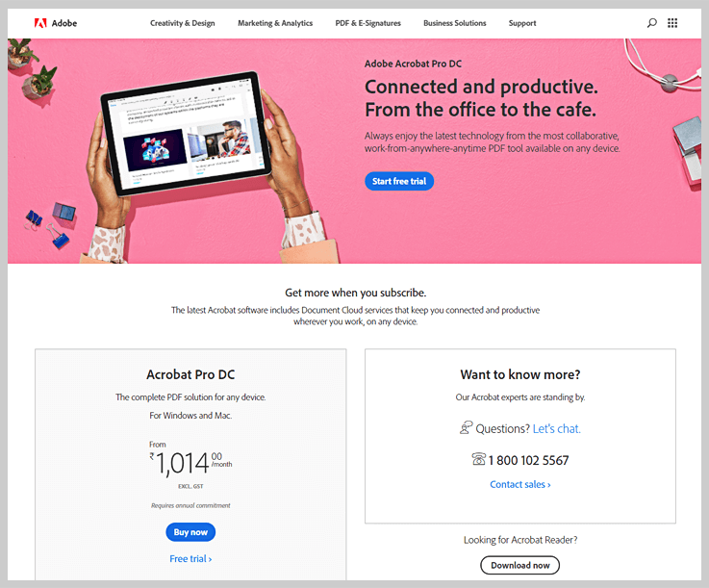Open Marketing & Analytics menu
The width and height of the screenshot is (709, 588).
click(x=275, y=23)
